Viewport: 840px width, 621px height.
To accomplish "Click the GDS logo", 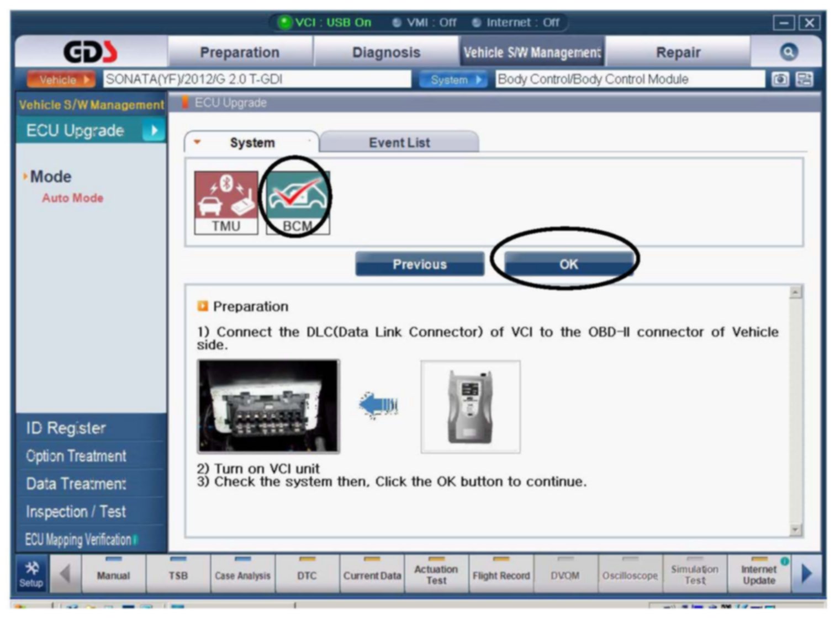I will tap(91, 52).
